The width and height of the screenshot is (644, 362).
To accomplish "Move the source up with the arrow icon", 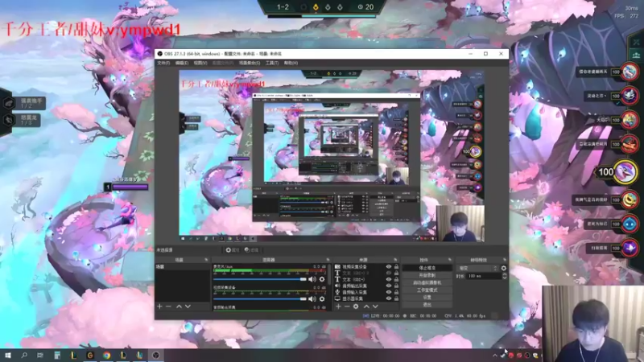I will point(366,306).
